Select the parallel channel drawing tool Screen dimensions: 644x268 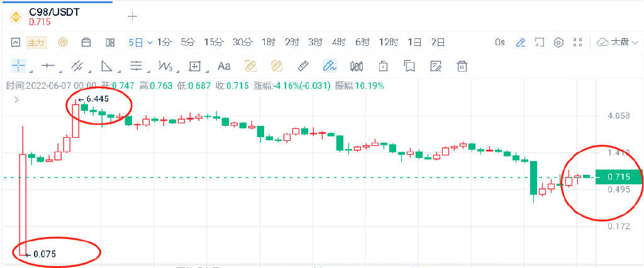77,65
